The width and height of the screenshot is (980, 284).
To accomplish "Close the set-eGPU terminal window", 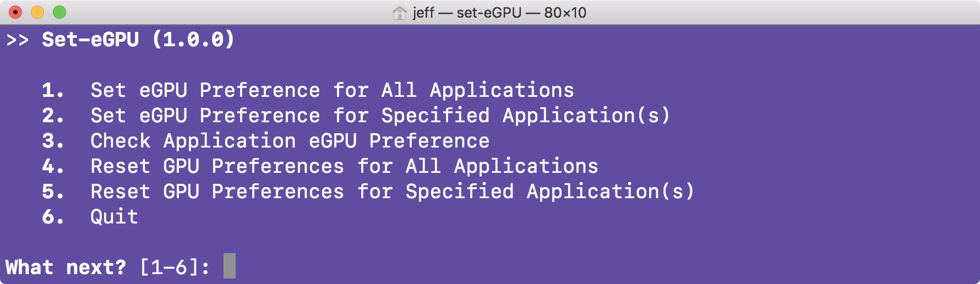I will click(15, 12).
